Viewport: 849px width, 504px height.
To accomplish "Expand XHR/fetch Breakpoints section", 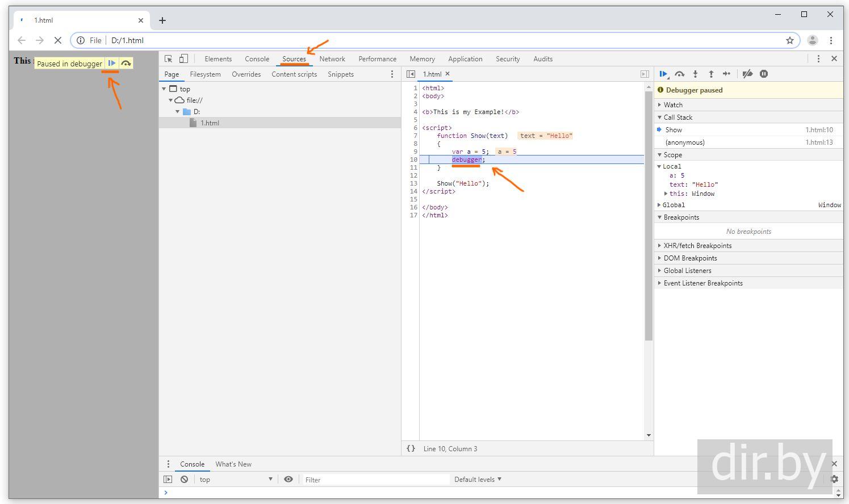I will [x=697, y=246].
